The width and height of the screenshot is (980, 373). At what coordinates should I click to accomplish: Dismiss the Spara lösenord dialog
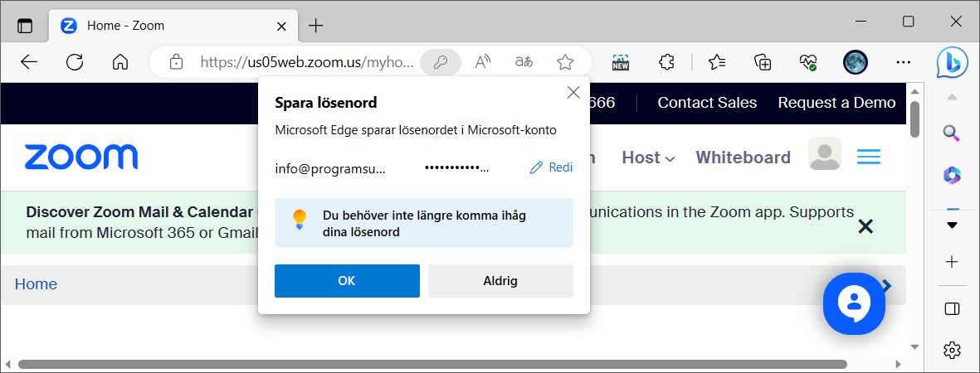[573, 93]
